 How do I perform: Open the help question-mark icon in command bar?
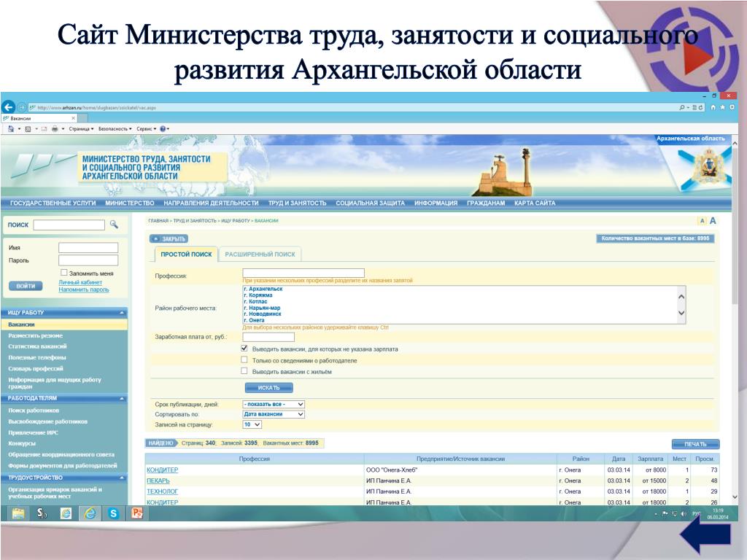tap(163, 128)
